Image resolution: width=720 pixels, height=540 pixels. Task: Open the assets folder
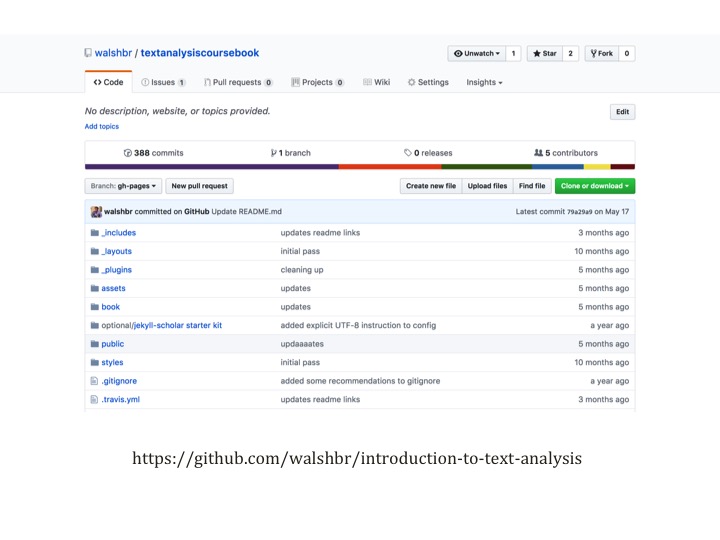(113, 288)
